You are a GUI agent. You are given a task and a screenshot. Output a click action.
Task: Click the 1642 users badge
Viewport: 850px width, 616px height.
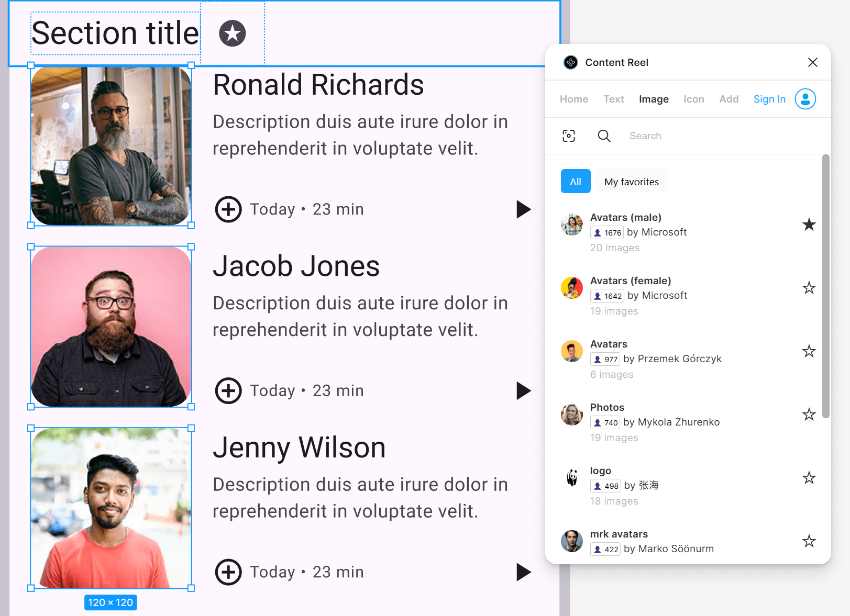click(607, 296)
